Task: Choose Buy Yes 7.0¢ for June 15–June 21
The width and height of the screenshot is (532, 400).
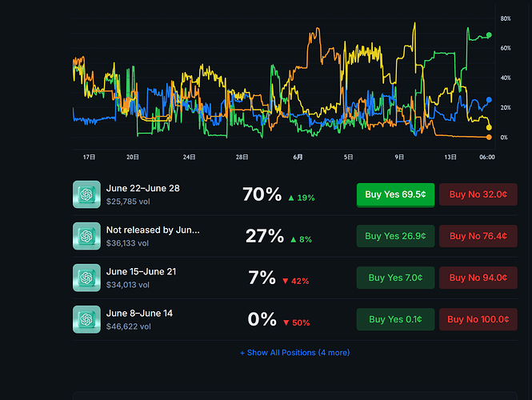Action: click(396, 278)
